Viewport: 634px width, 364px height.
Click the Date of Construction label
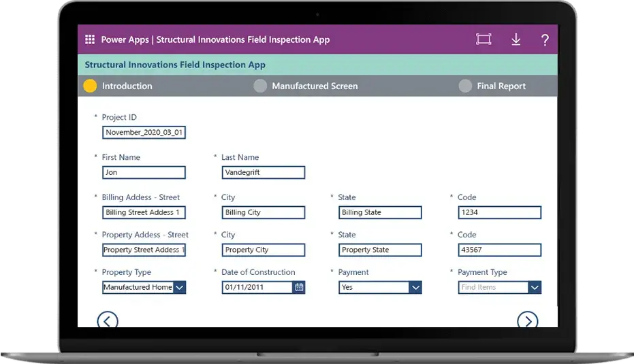click(258, 272)
